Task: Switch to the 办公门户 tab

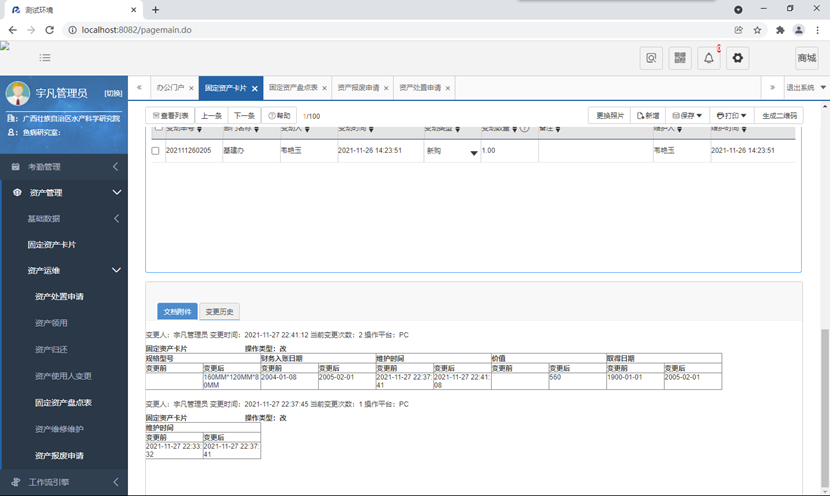Action: coord(170,88)
